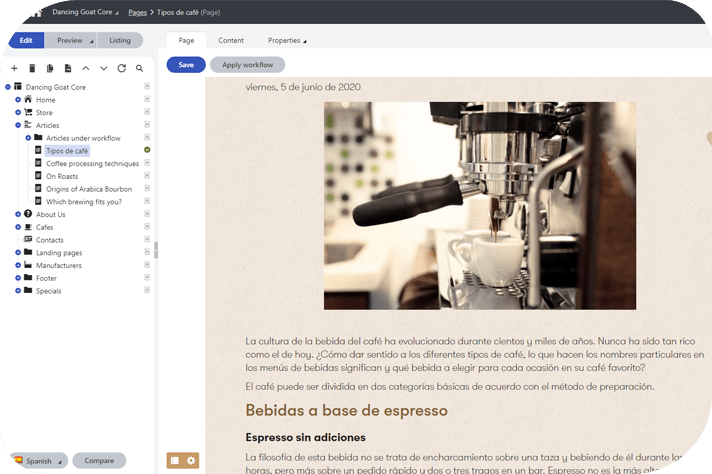Click the Contacts card icon in tree
Screen dimensions: 712x474
[x=28, y=239]
